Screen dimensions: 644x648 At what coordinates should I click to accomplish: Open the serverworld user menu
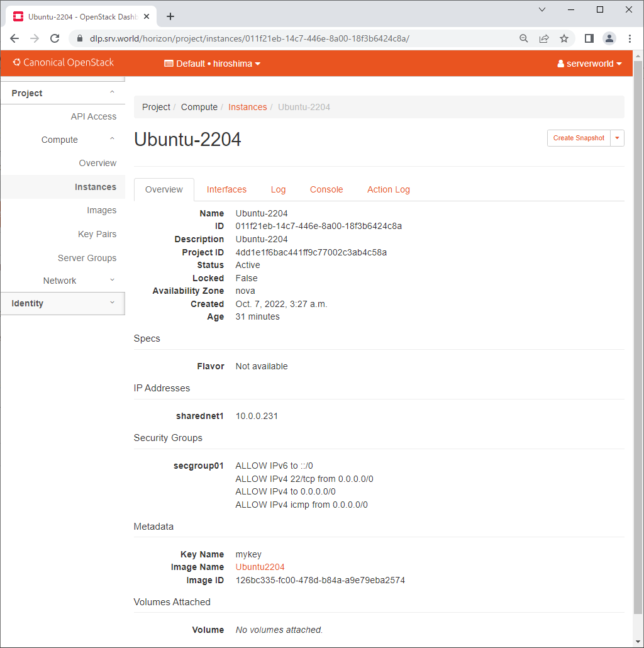589,64
